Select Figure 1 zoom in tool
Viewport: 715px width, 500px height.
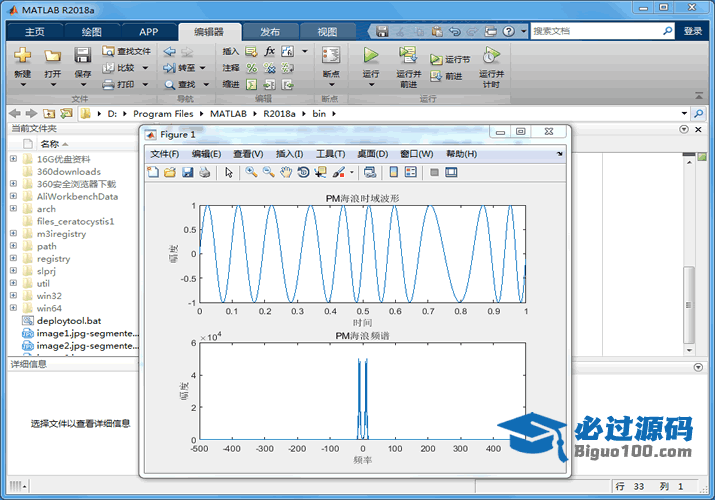pyautogui.click(x=251, y=172)
